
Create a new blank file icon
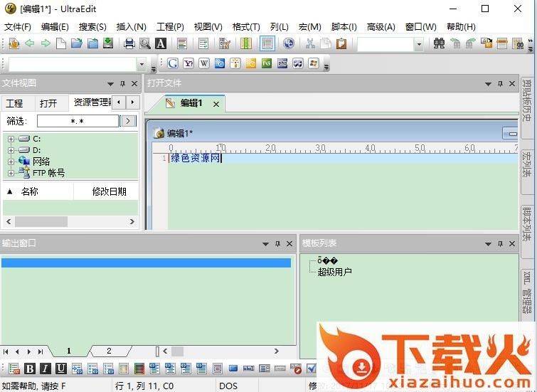[x=61, y=43]
